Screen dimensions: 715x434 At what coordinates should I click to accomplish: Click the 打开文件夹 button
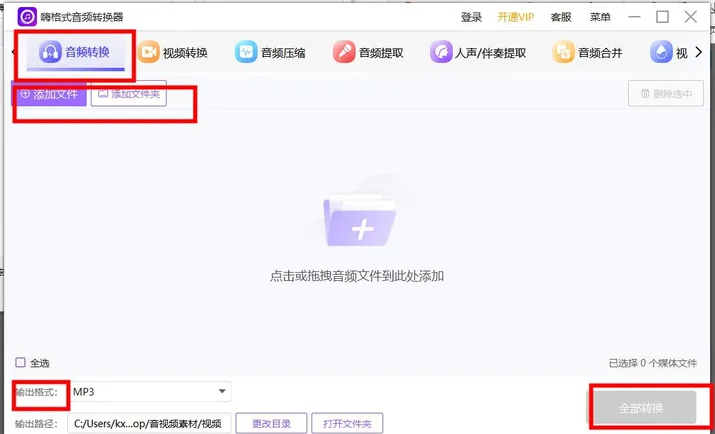coord(347,424)
